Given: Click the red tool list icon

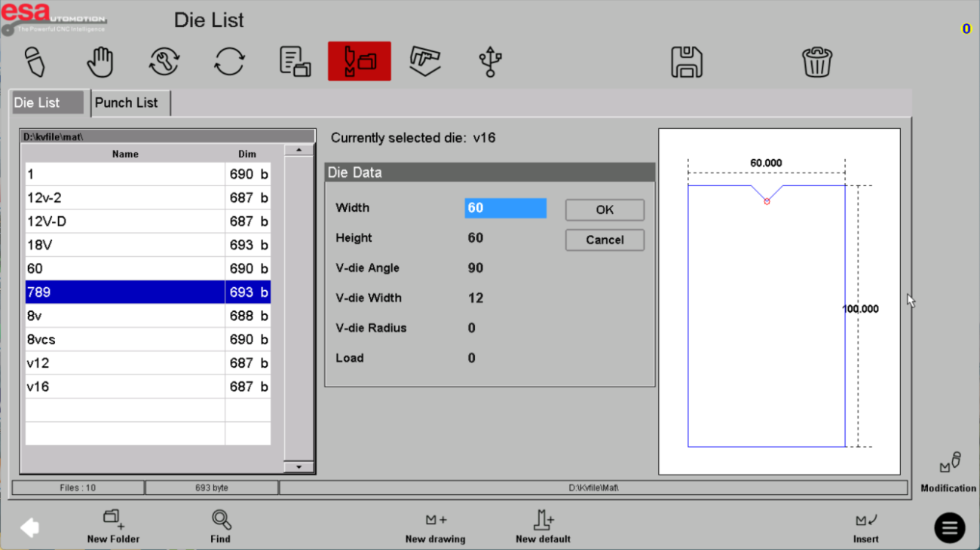Looking at the screenshot, I should pyautogui.click(x=360, y=62).
